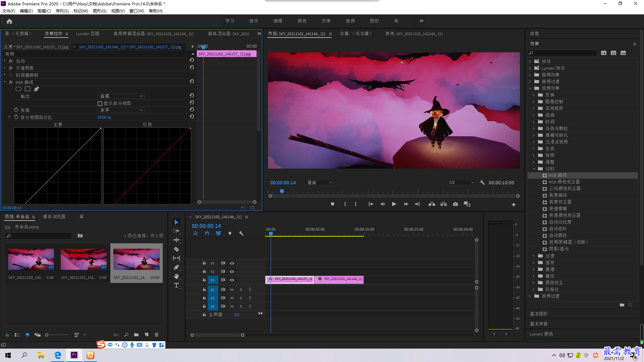Toggle V3 track visibility eye
Image resolution: width=644 pixels, height=362 pixels.
pyautogui.click(x=232, y=263)
